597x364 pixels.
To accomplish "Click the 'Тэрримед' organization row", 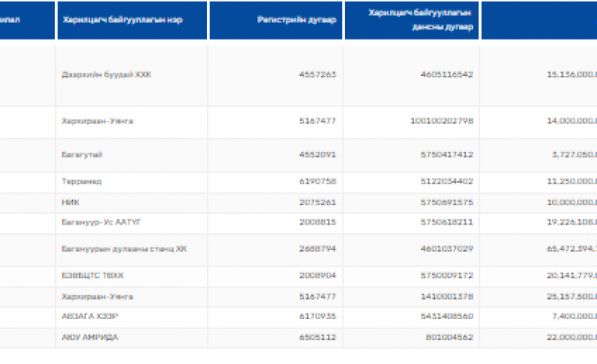I will [81, 182].
